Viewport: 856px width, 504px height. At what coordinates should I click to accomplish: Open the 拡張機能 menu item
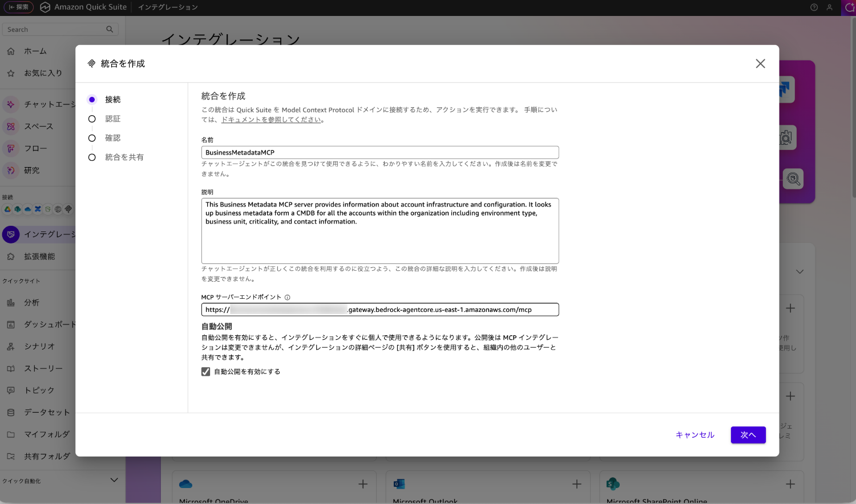(x=38, y=257)
